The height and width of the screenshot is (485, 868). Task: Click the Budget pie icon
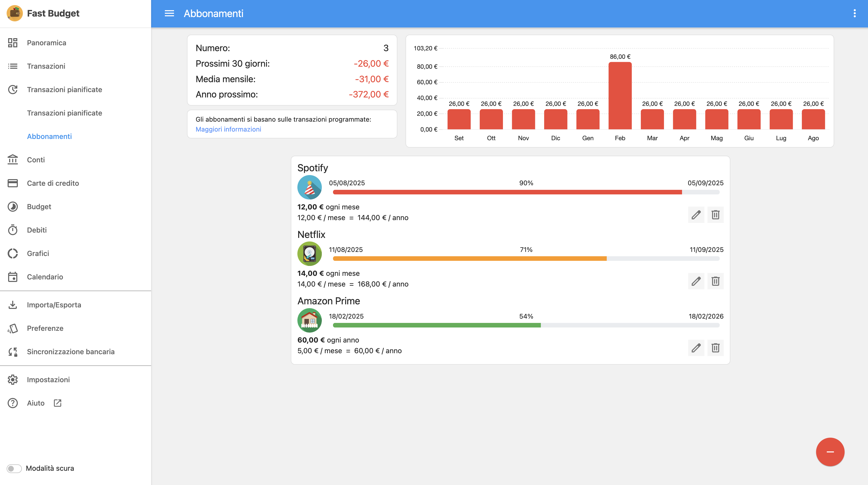coord(13,207)
